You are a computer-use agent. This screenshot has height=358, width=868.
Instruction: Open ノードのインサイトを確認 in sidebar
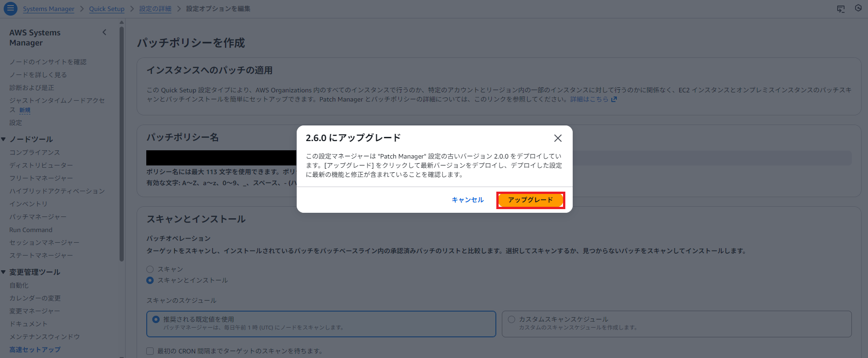48,62
